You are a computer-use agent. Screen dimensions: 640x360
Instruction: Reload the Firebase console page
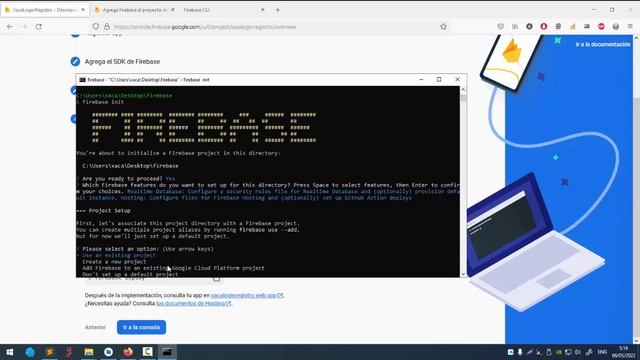click(x=38, y=27)
